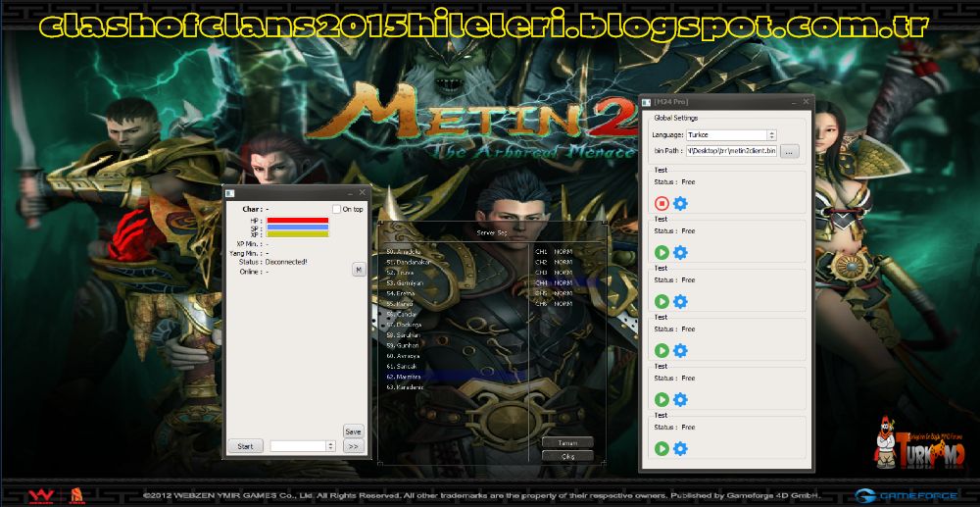Click the blue SP bar
This screenshot has width=980, height=507.
click(298, 227)
